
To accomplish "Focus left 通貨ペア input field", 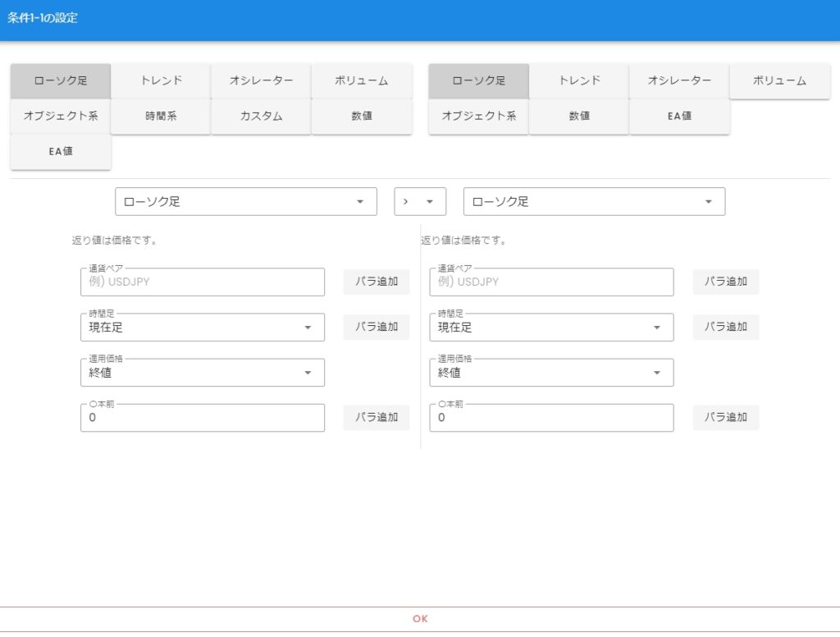I will click(203, 282).
